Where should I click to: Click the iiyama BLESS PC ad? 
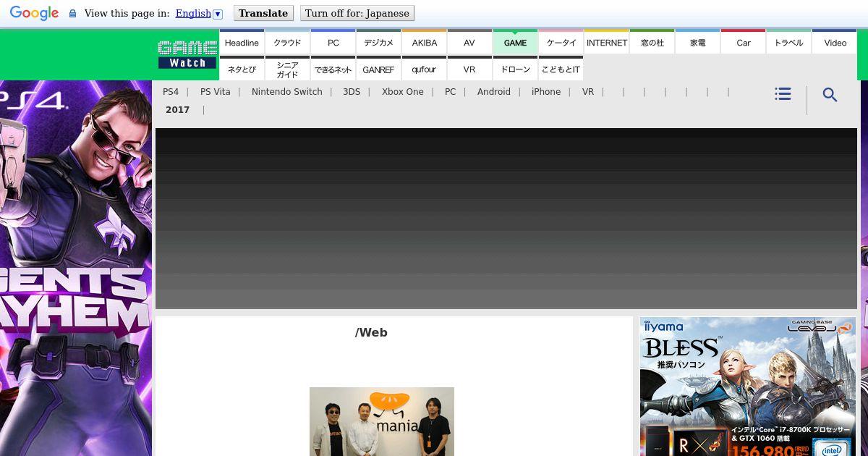[x=748, y=387]
